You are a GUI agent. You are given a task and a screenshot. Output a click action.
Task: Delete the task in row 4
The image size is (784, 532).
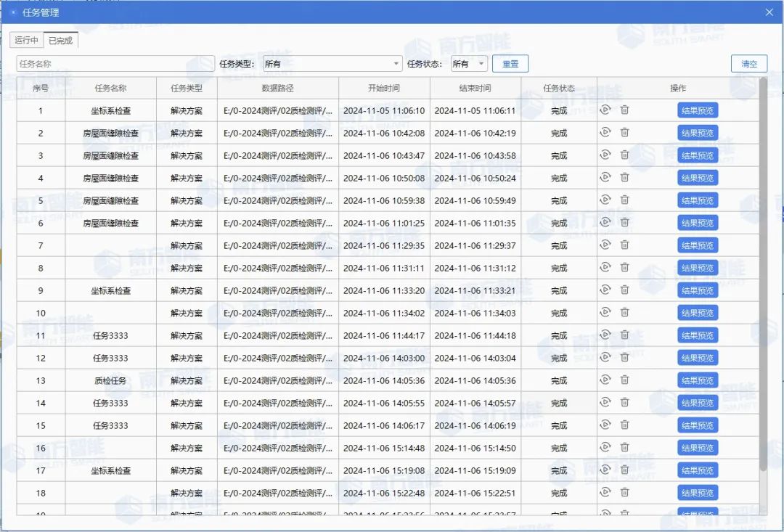pos(624,178)
